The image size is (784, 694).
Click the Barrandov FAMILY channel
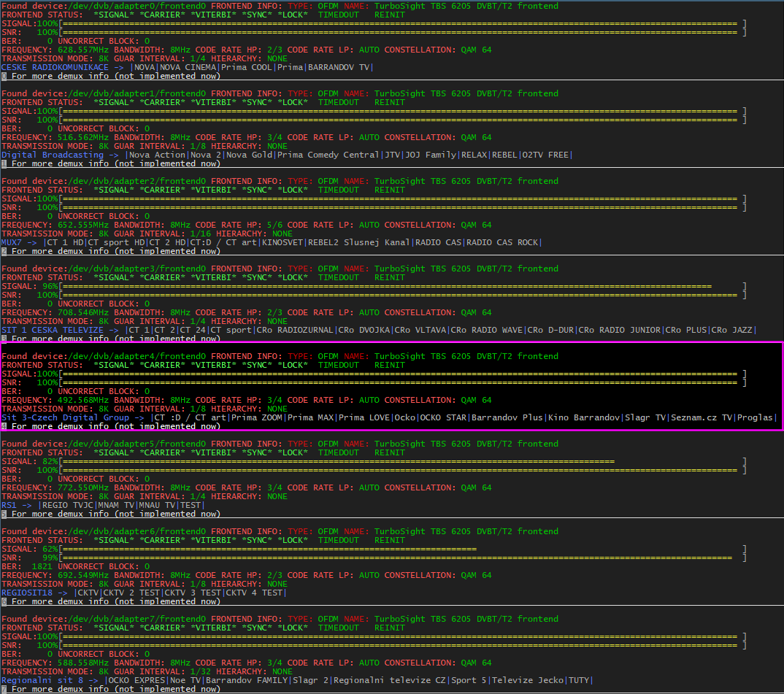(247, 680)
